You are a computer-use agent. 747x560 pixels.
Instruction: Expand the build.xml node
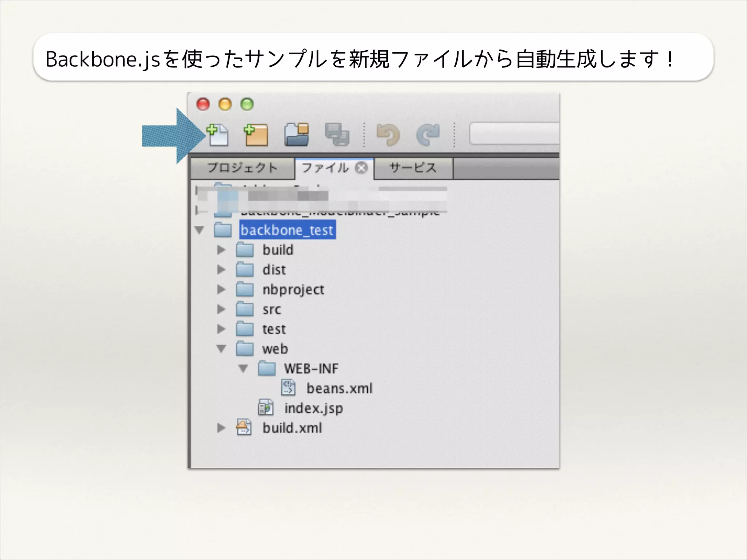[x=221, y=428]
